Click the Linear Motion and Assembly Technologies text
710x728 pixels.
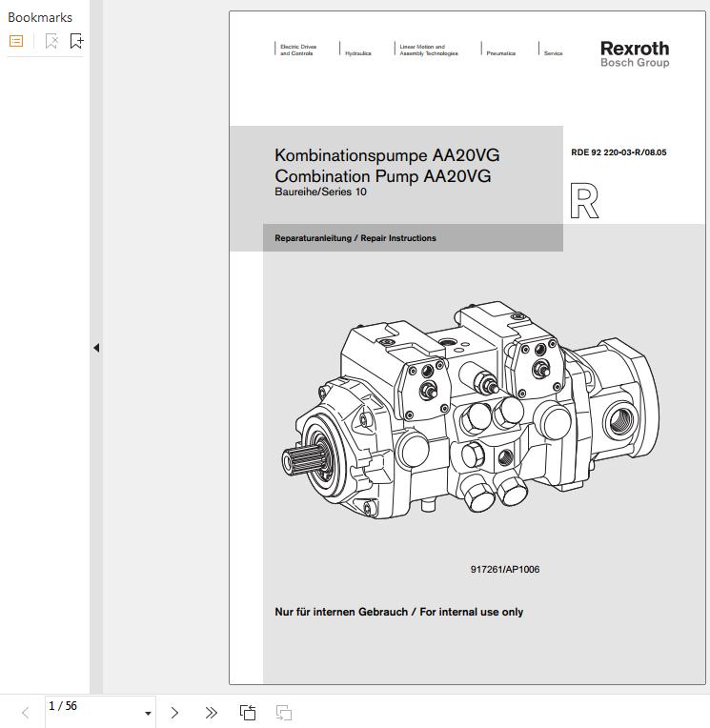pos(429,51)
